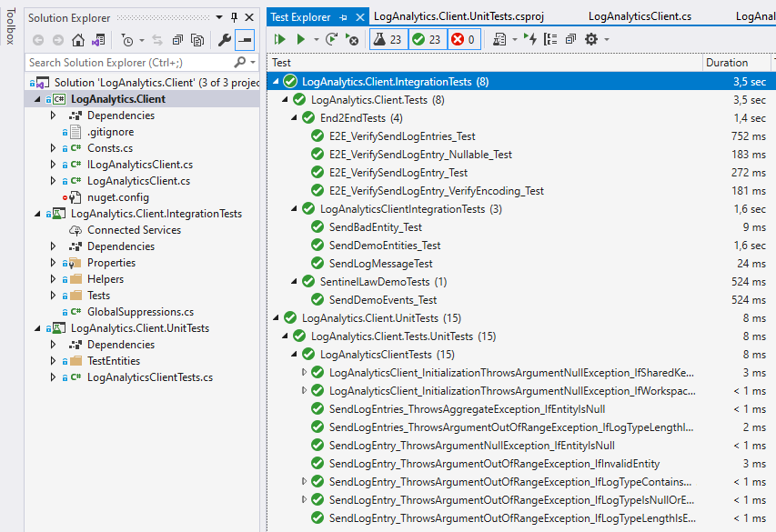The image size is (776, 532).
Task: Toggle the failed tests filter showing 0
Action: pyautogui.click(x=464, y=39)
